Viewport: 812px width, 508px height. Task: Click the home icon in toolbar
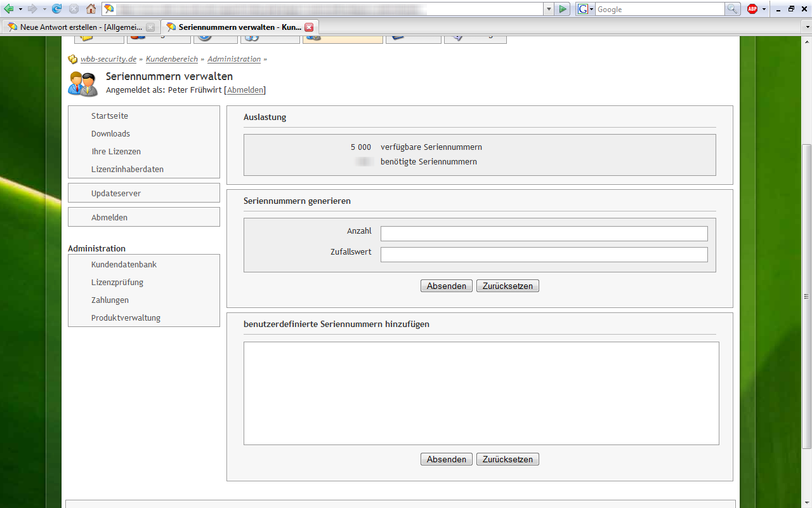click(x=91, y=9)
